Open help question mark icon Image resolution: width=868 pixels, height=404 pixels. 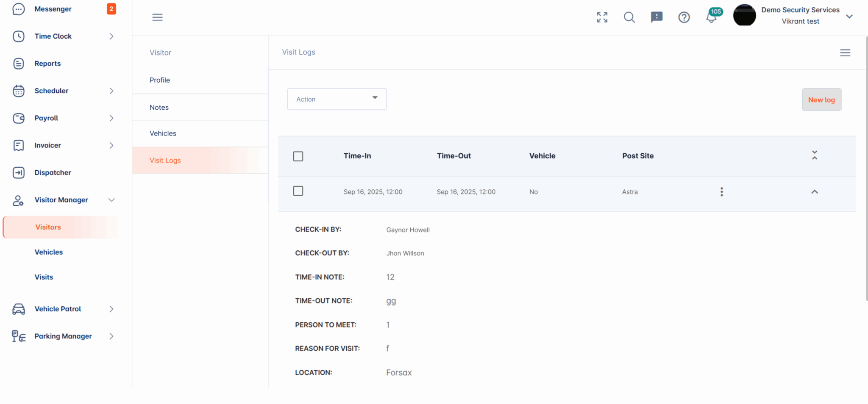tap(684, 17)
